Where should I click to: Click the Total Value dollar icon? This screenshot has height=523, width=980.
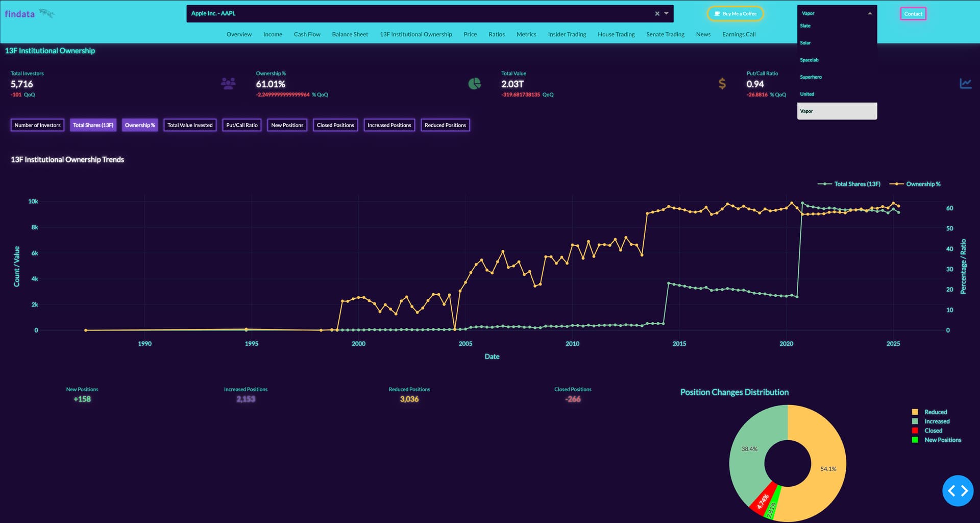point(722,83)
